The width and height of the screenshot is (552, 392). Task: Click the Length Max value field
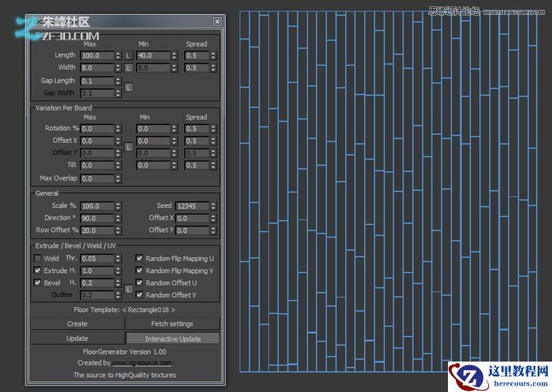coord(98,56)
